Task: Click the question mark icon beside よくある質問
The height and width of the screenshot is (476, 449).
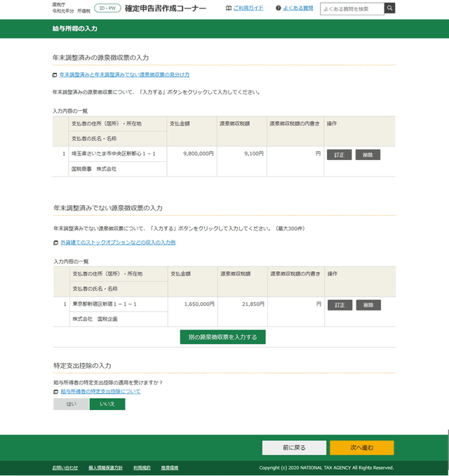Action: (279, 8)
